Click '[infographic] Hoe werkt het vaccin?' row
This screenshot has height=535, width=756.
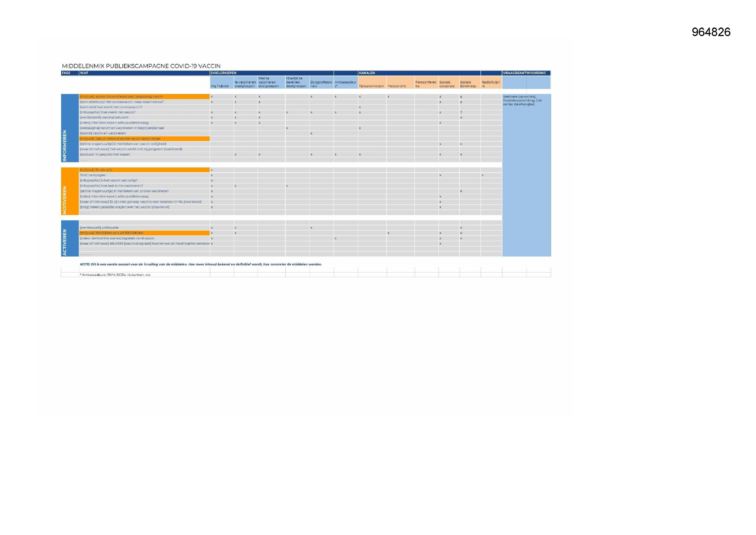(144, 112)
